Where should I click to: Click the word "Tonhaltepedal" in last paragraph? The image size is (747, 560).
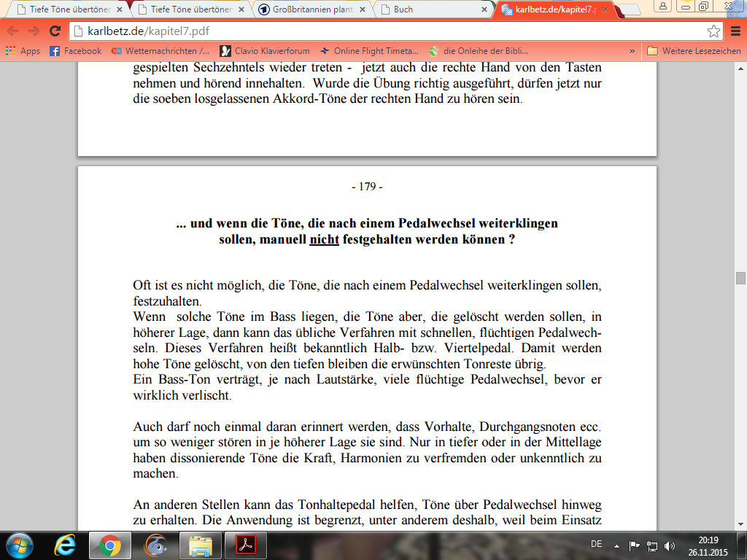coord(357,505)
